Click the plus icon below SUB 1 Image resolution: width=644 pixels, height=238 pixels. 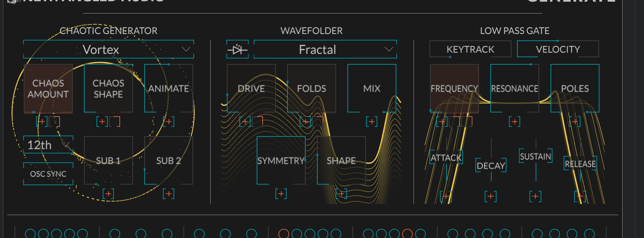coord(109,193)
